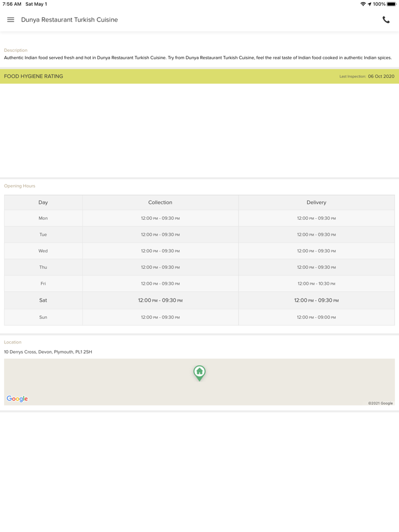Viewport: 399px width, 532px height.
Task: Select the Mon row day cell
Action: [43, 218]
